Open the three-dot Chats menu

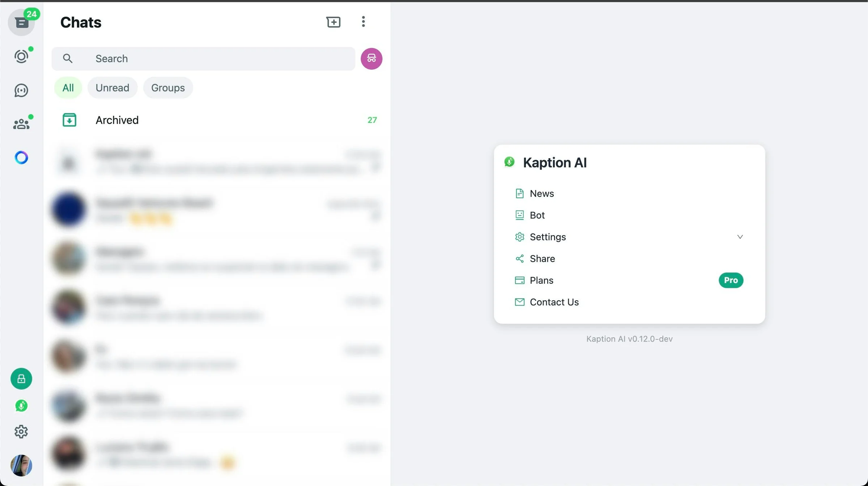click(363, 22)
